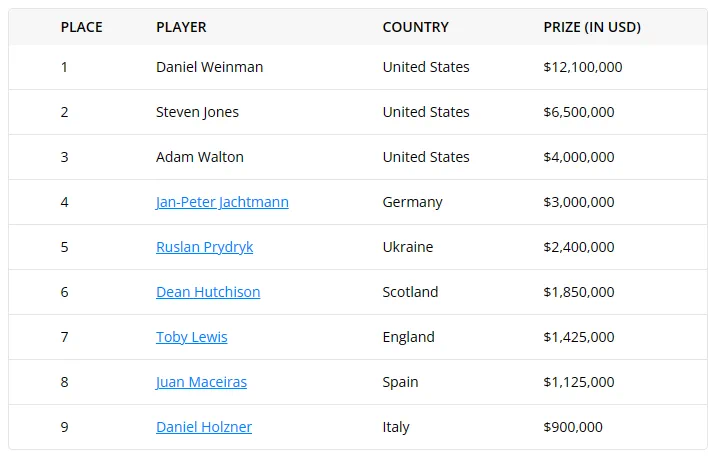This screenshot has height=459, width=717.
Task: Open Jan-Peter Jachtmann player link
Action: 222,202
